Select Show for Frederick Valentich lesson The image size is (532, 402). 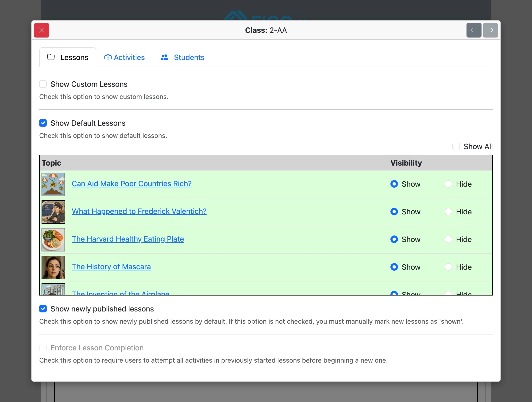click(394, 212)
